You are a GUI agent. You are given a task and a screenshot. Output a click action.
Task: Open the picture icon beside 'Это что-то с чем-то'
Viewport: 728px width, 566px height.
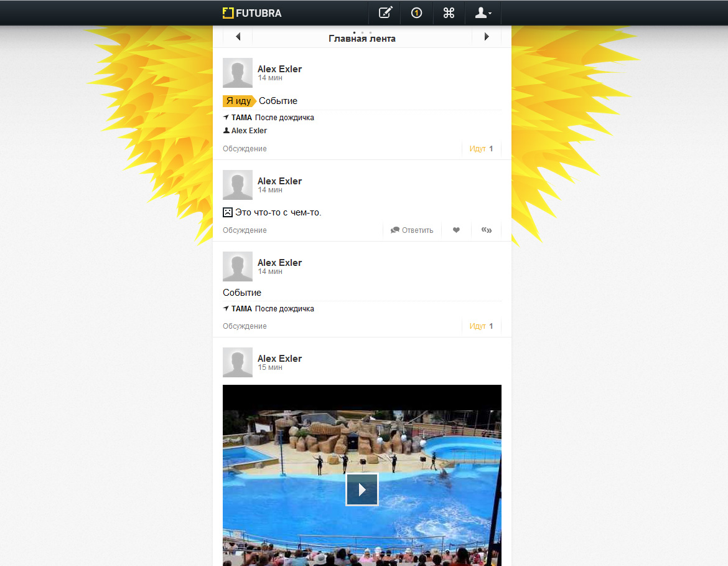tap(228, 212)
